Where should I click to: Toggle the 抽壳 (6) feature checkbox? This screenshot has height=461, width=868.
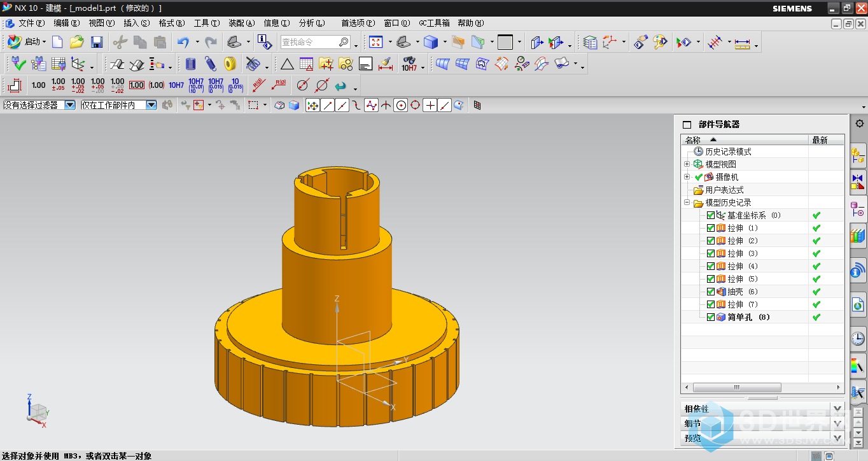[x=711, y=292]
